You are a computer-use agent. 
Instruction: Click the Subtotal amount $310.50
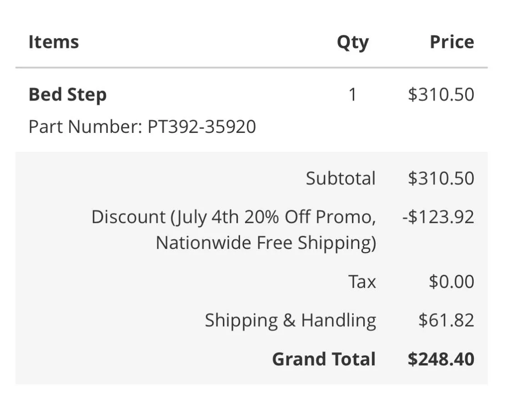coord(441,178)
